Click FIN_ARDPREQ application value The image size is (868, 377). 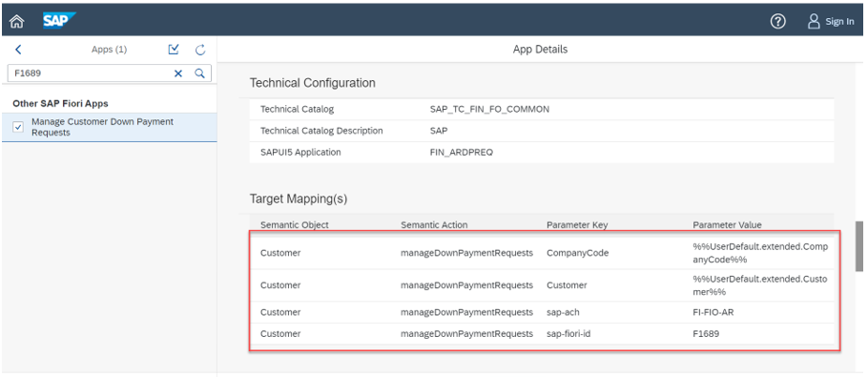tap(461, 152)
